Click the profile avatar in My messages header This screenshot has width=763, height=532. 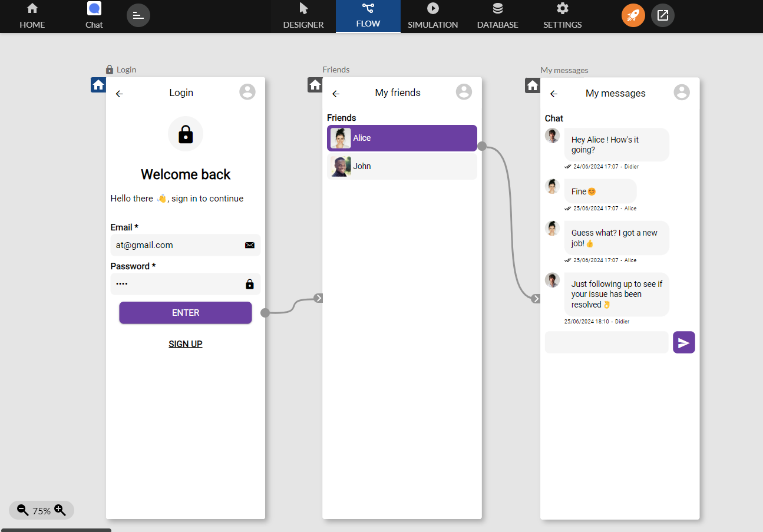682,92
